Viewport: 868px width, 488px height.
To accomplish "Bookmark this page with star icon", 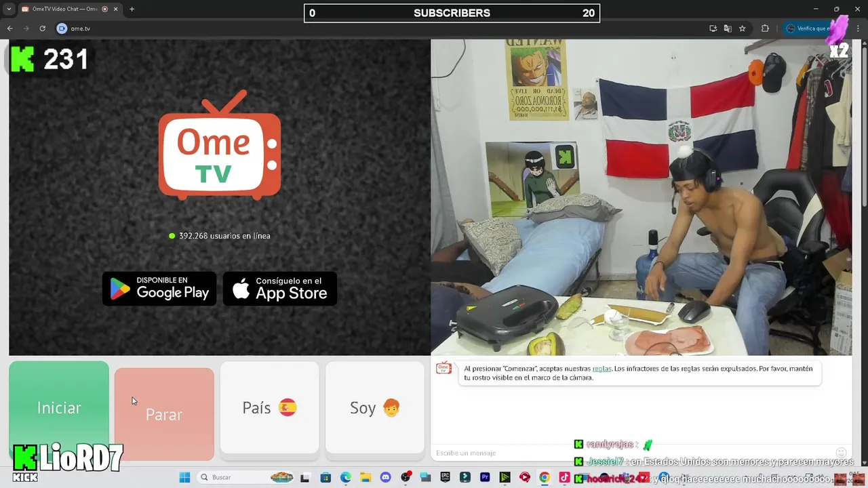I will coord(743,28).
